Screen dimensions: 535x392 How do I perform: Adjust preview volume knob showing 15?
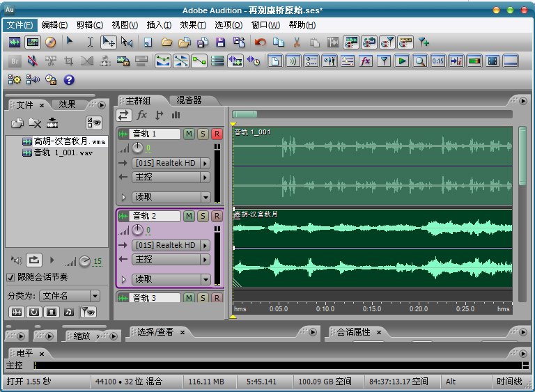click(x=84, y=262)
